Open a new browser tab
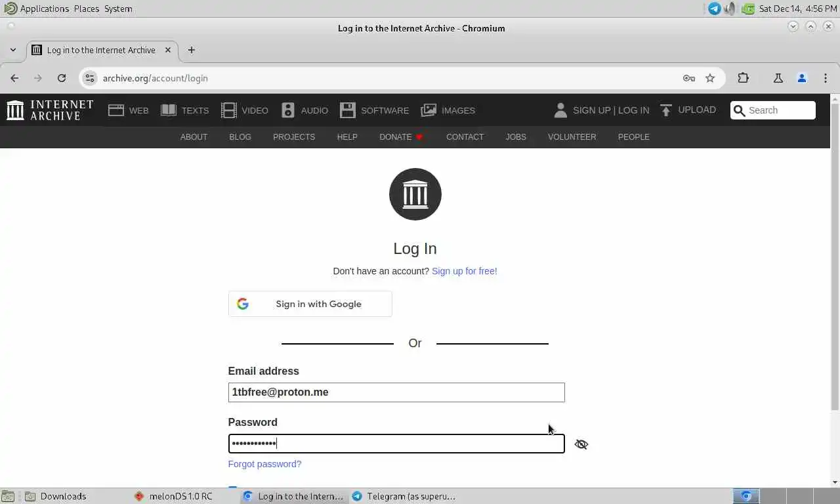840x504 pixels. pos(191,50)
